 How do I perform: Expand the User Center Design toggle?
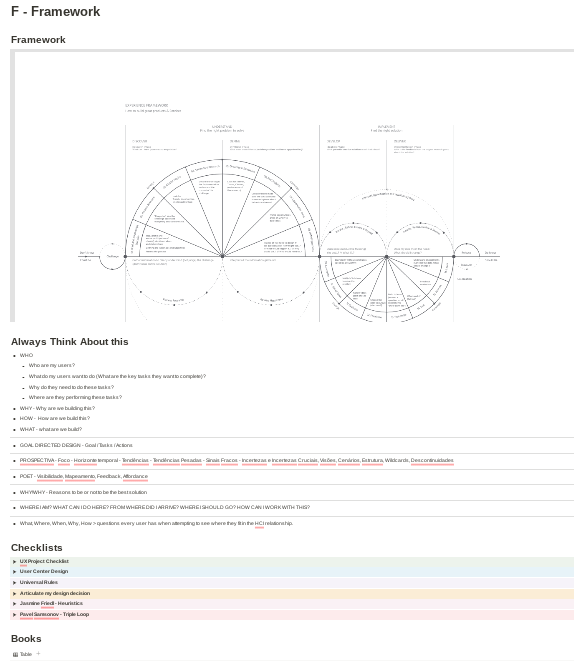click(14, 572)
